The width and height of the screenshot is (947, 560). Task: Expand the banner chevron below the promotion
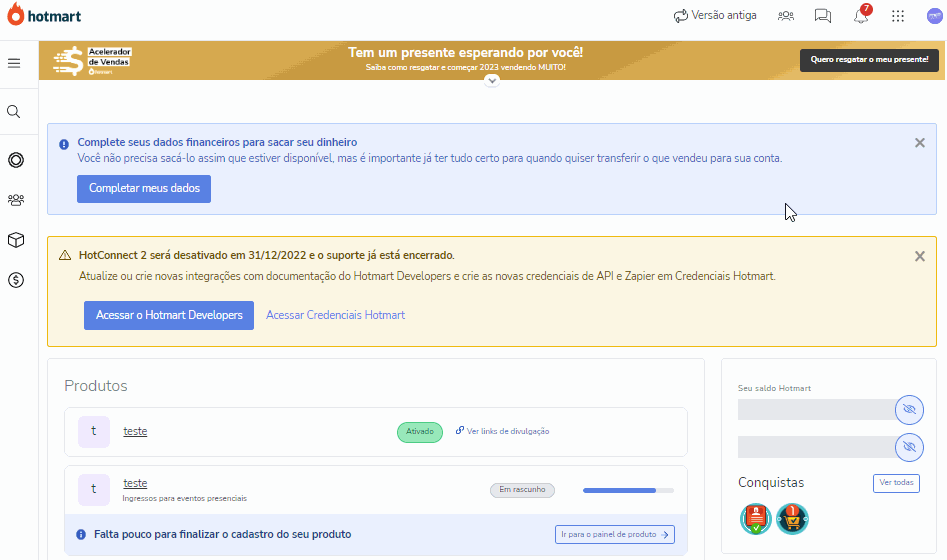pyautogui.click(x=492, y=80)
